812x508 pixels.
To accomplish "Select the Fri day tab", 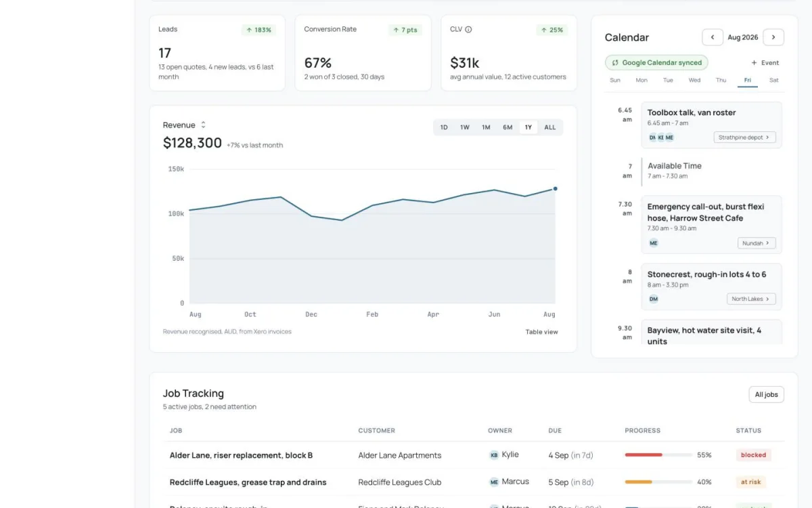I will (748, 80).
